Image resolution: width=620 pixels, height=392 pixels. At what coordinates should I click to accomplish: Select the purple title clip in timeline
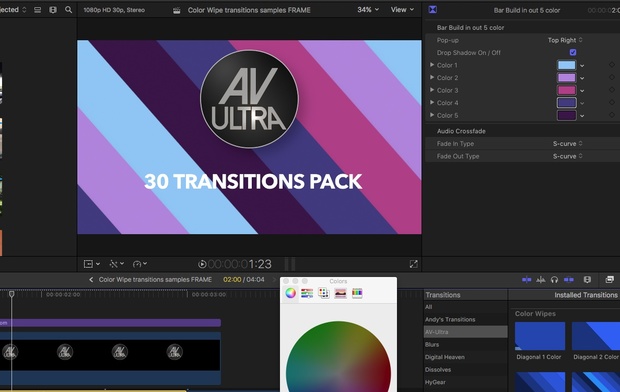pos(110,323)
